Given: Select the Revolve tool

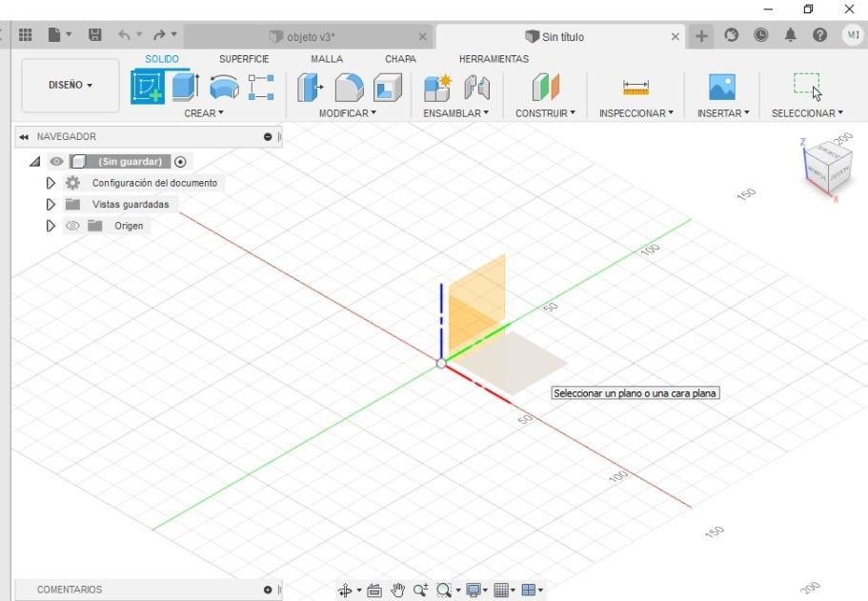Looking at the screenshot, I should point(224,88).
